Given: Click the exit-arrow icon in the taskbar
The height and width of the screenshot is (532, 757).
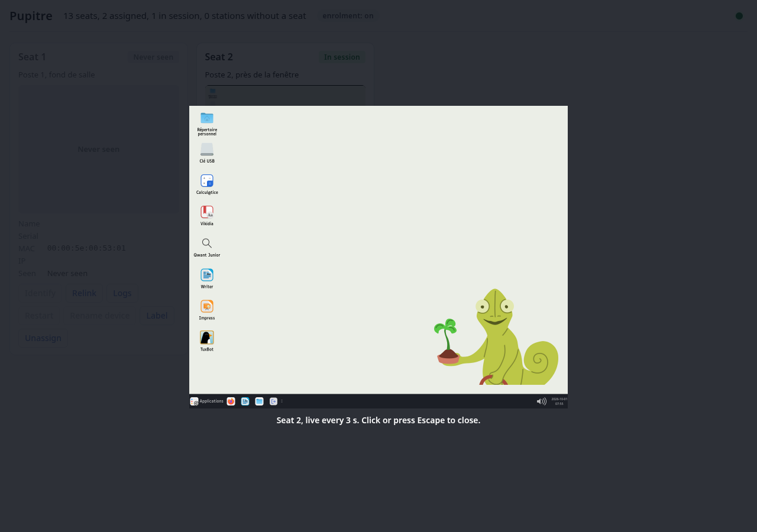Looking at the screenshot, I should pos(274,401).
